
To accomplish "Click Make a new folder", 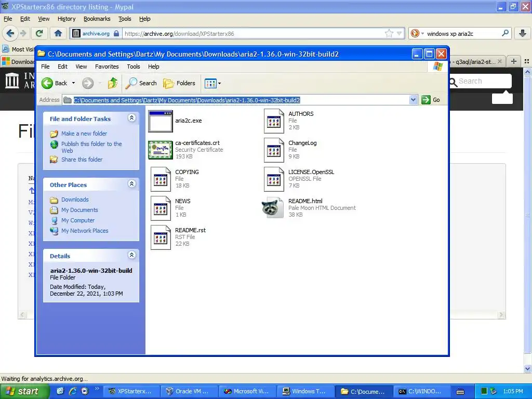I will click(x=84, y=134).
